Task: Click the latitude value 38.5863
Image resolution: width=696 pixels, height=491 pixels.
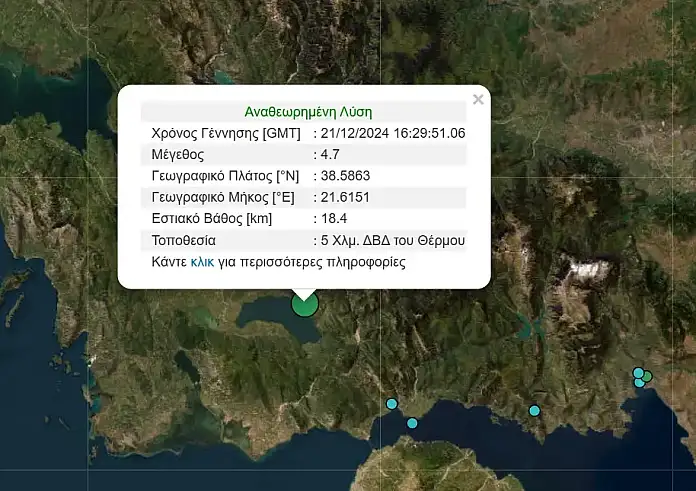Action: point(346,176)
